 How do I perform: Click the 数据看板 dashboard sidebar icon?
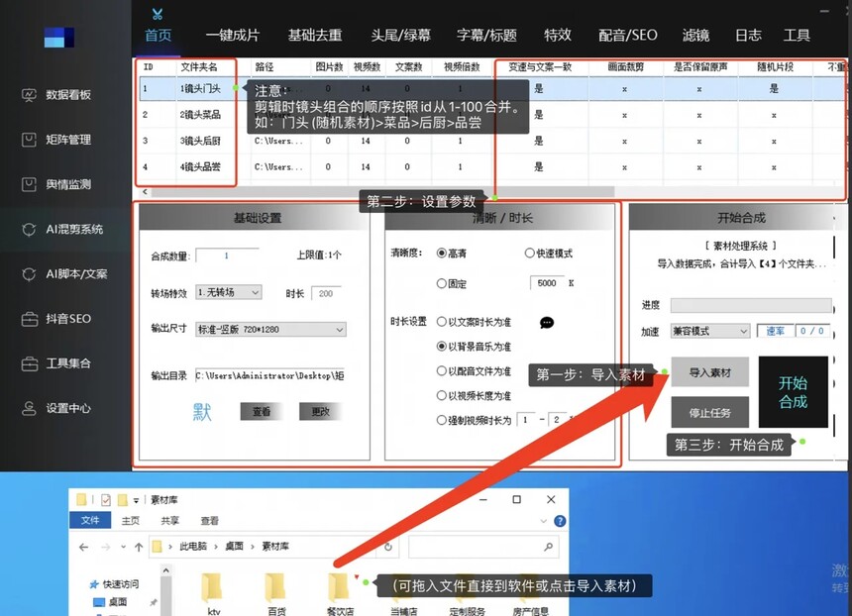click(x=29, y=95)
